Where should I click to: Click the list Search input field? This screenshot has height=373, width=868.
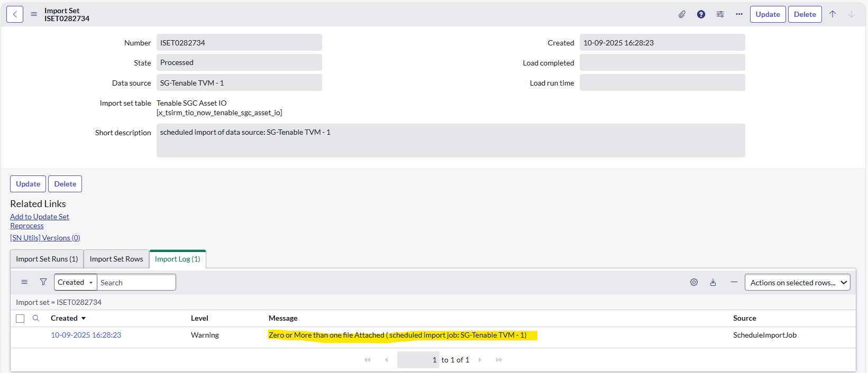[x=136, y=282]
